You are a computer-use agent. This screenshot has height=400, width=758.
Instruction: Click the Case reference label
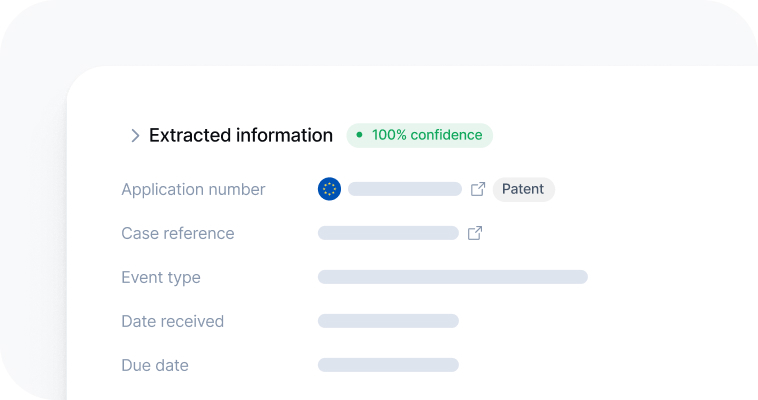coord(177,233)
